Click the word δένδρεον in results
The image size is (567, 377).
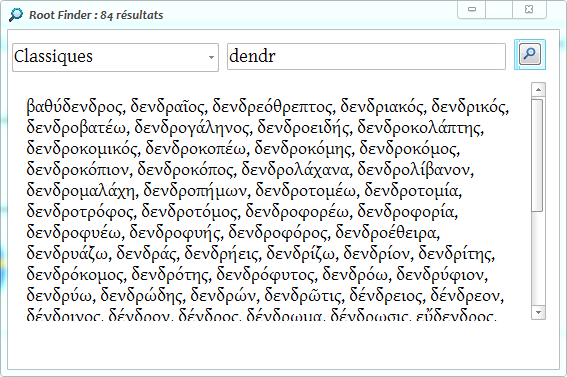pyautogui.click(x=465, y=296)
